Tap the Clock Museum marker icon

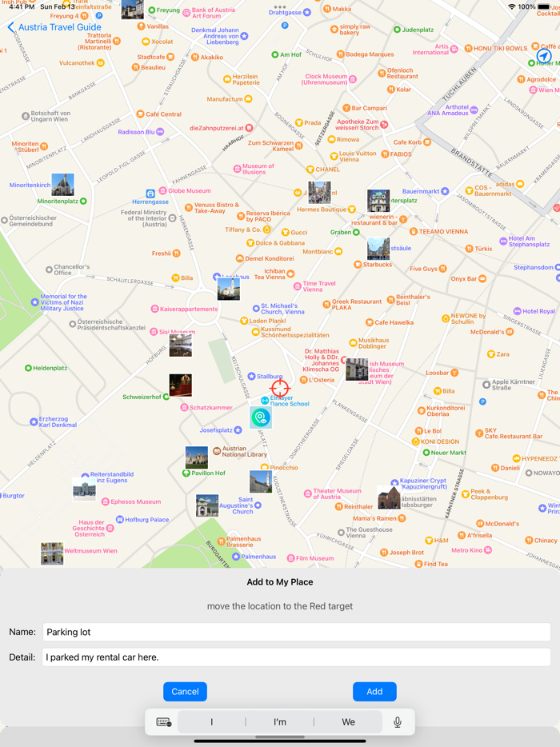[353, 79]
